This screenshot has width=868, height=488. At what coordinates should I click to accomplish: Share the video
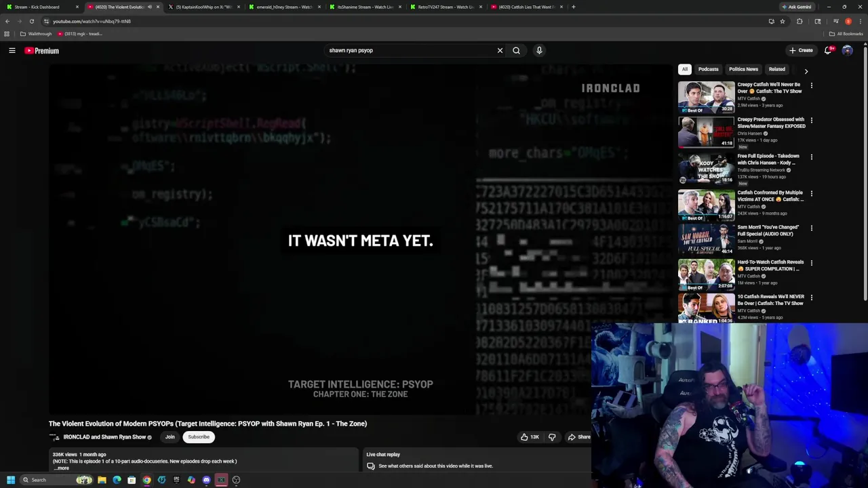tap(579, 437)
